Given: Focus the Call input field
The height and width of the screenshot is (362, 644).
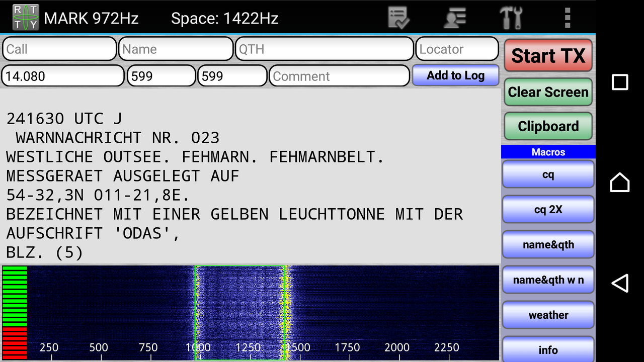Looking at the screenshot, I should pyautogui.click(x=59, y=49).
